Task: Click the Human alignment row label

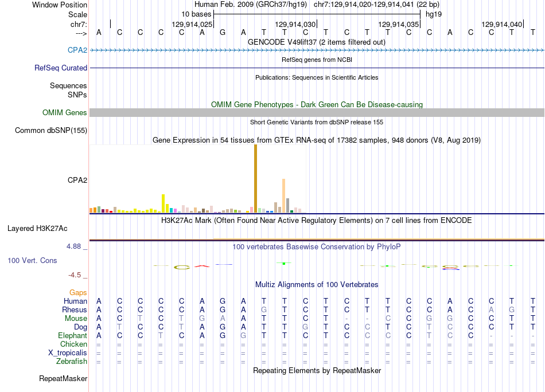Action: (75, 301)
